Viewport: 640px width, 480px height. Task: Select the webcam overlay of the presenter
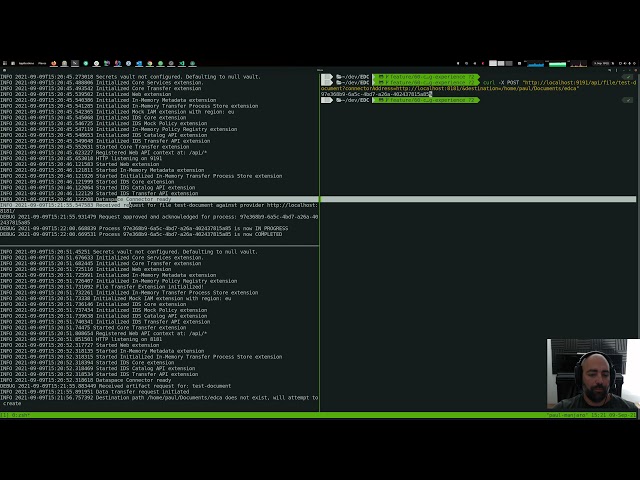point(593,373)
